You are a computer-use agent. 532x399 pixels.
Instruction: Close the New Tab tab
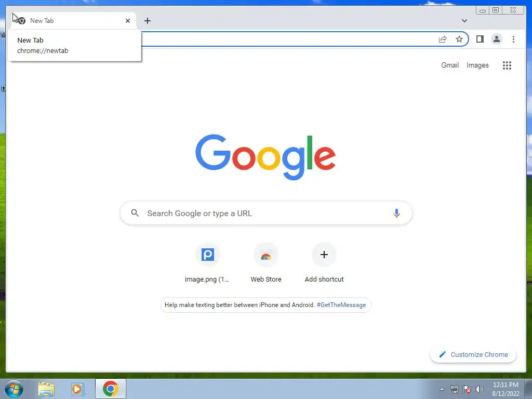pos(128,21)
